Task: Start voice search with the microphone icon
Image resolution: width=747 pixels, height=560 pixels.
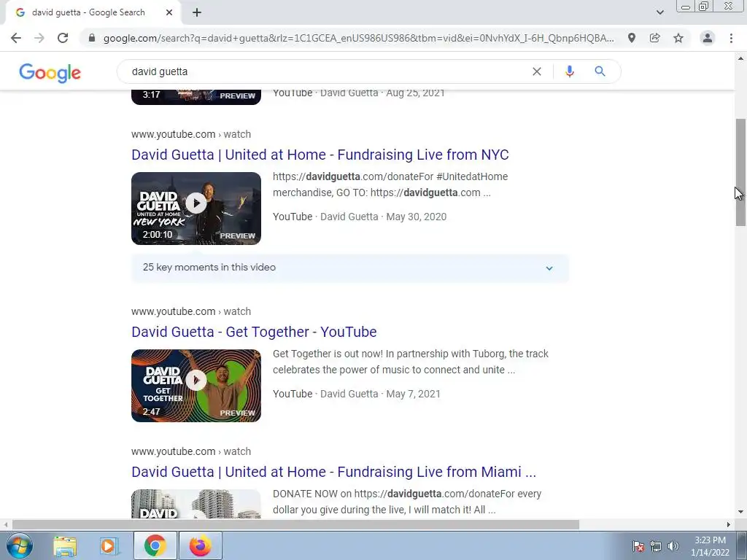Action: [x=569, y=71]
